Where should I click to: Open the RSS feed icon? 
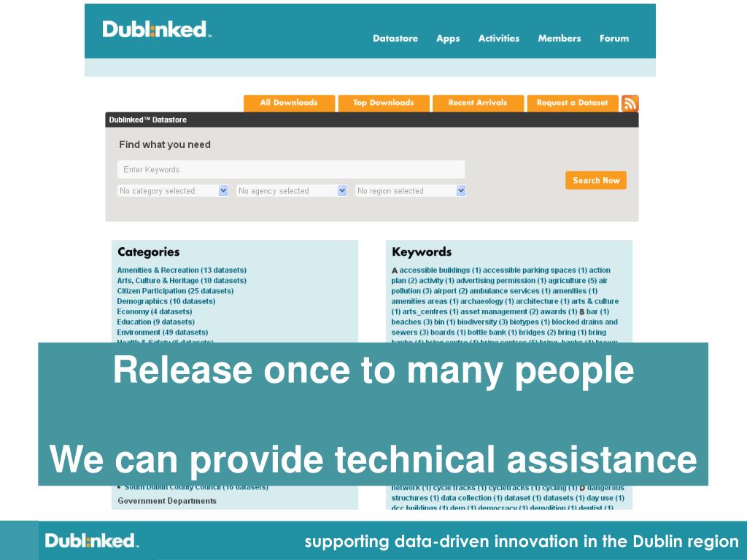pos(630,104)
